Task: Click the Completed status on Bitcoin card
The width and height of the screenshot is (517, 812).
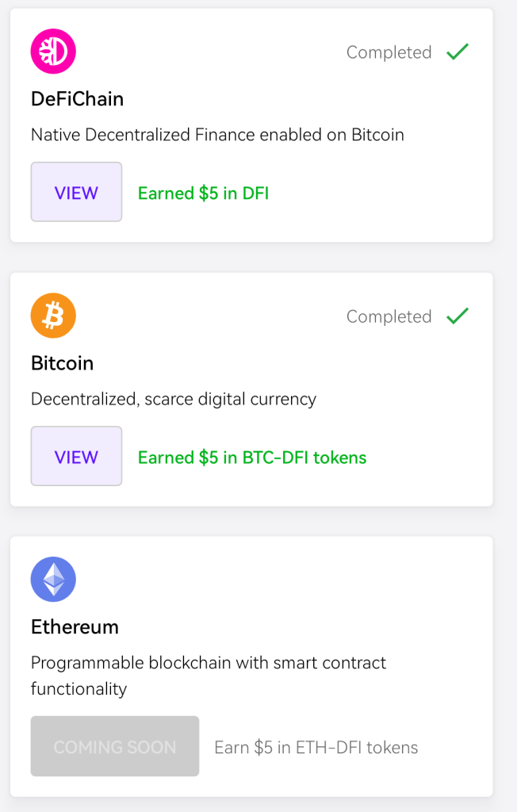Action: point(389,316)
